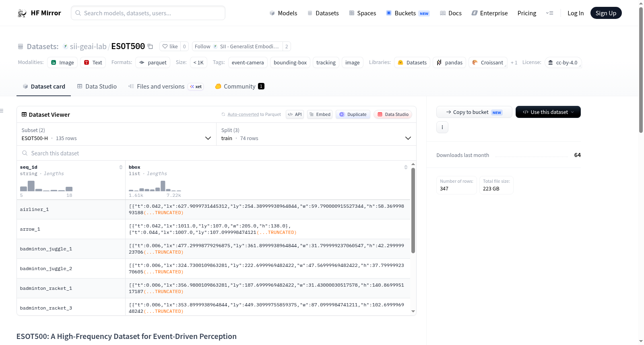The image size is (644, 345).
Task: Click the seq_id lengths histogram
Action: click(46, 186)
